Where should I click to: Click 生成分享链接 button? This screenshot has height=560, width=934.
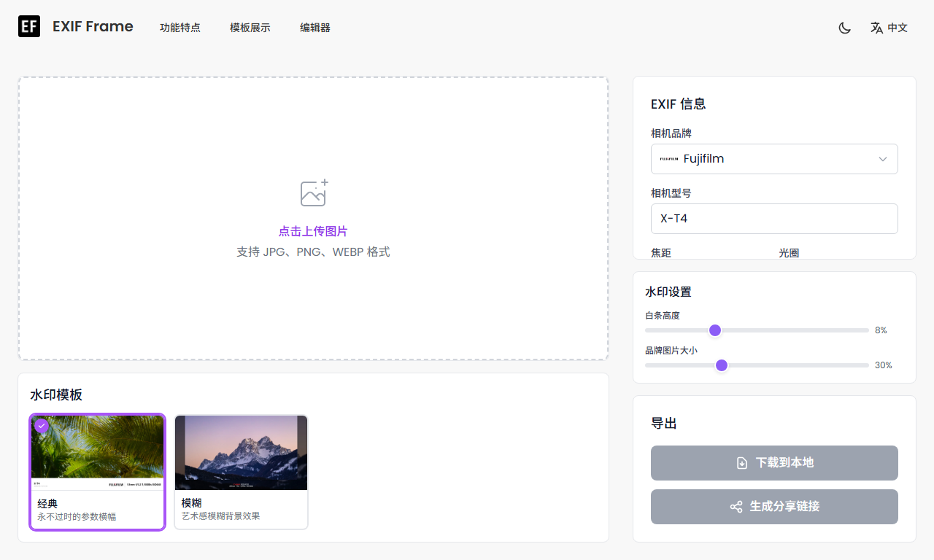pos(774,507)
